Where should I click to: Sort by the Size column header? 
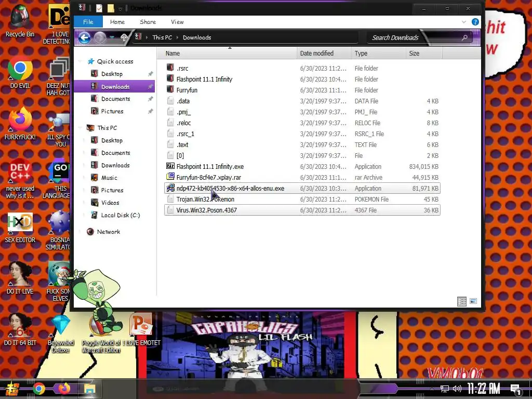pos(424,54)
